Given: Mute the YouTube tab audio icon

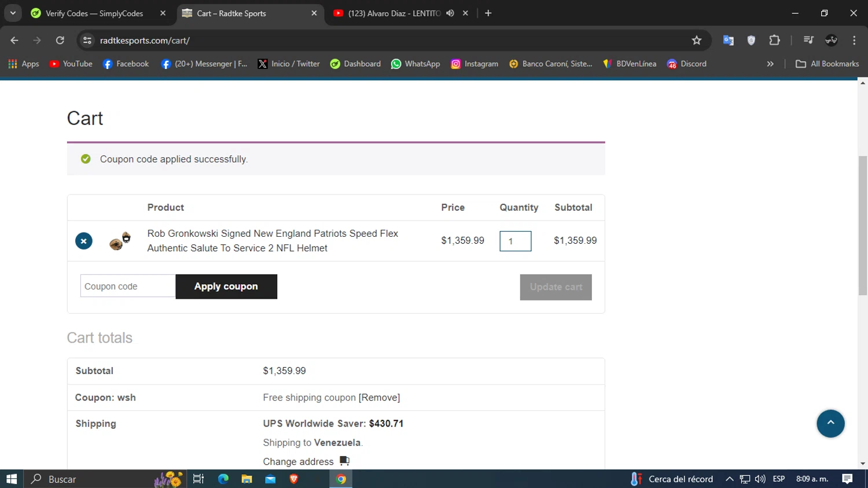Looking at the screenshot, I should pos(450,13).
